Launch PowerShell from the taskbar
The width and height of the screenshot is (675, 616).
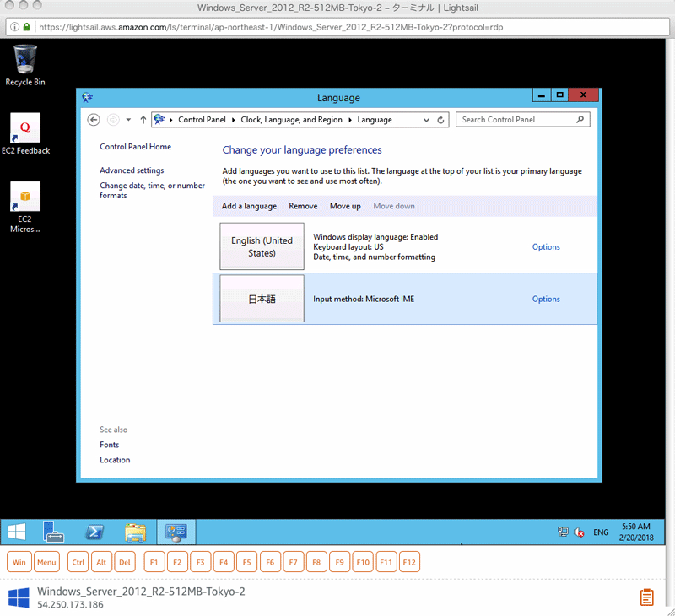pos(94,532)
